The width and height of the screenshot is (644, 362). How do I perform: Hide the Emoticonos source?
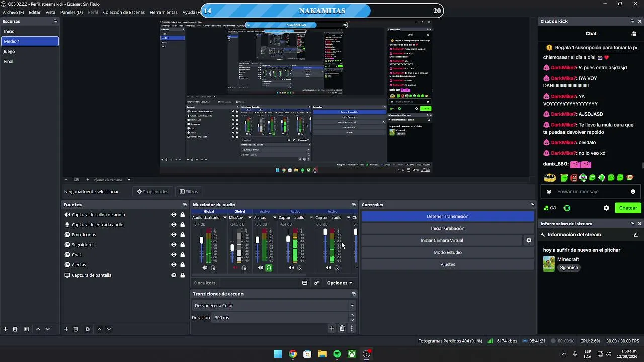174,235
